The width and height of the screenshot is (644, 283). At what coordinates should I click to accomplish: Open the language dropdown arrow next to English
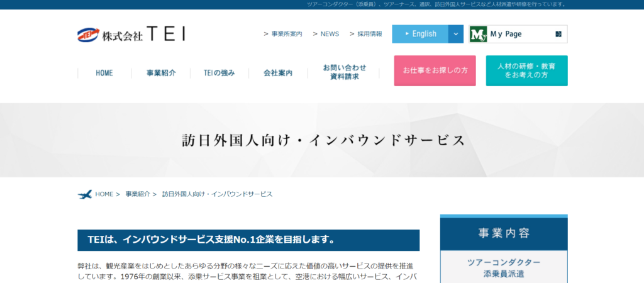[x=456, y=34]
